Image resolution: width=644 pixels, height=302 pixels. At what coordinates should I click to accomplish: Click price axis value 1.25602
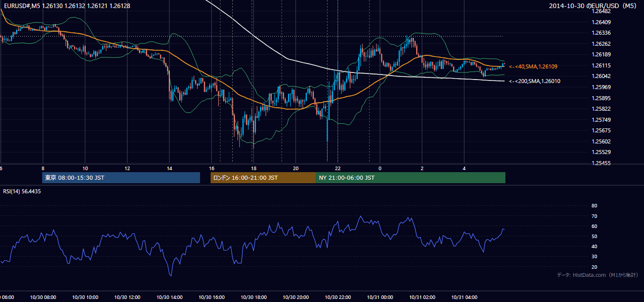coord(601,141)
